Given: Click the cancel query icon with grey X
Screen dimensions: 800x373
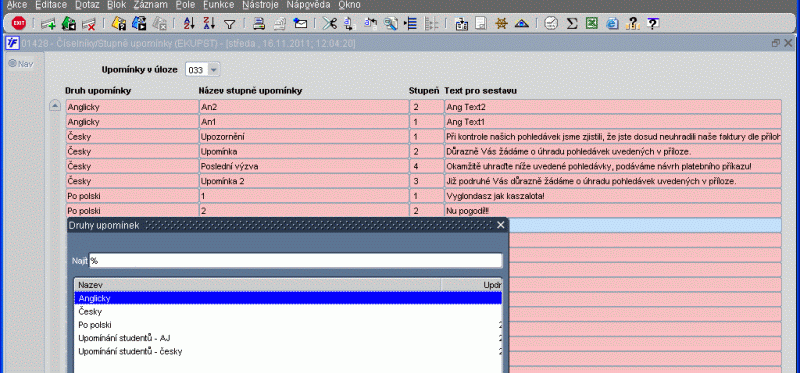Looking at the screenshot, I should (160, 23).
